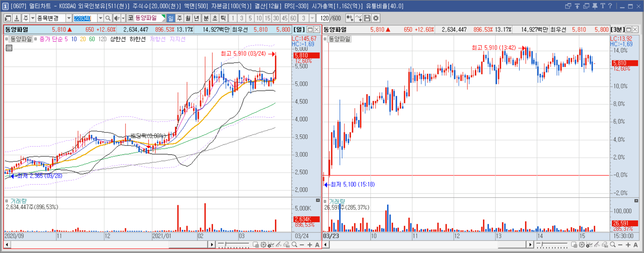Viewport: 644px width, 253px height.
Task: Maximize the daily [일] chart pane
Action: 310,30
